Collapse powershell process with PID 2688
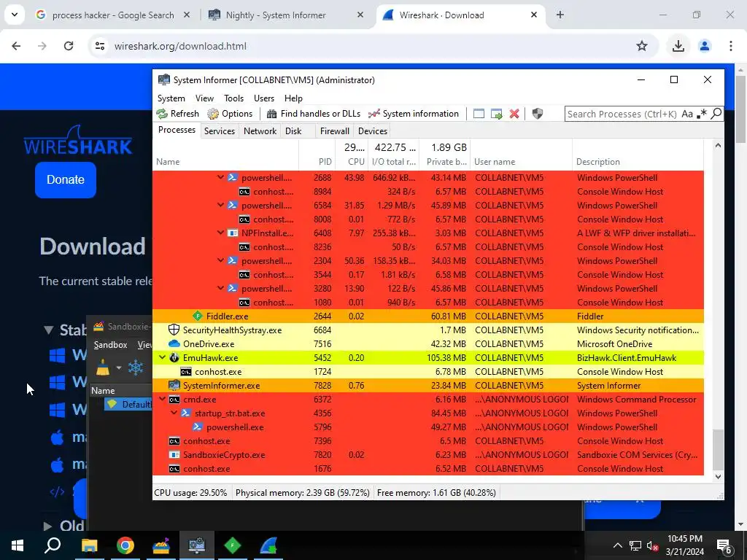 [x=220, y=177]
